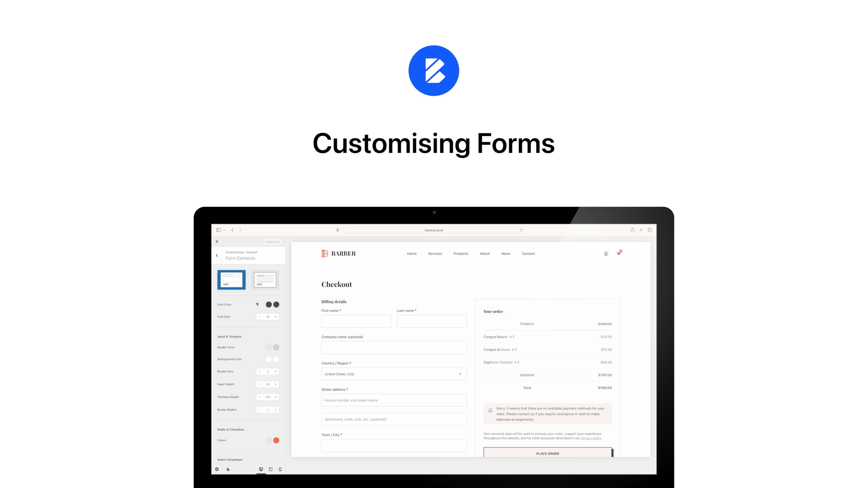Click the PLACE ORDER button
This screenshot has width=868, height=488.
547,454
